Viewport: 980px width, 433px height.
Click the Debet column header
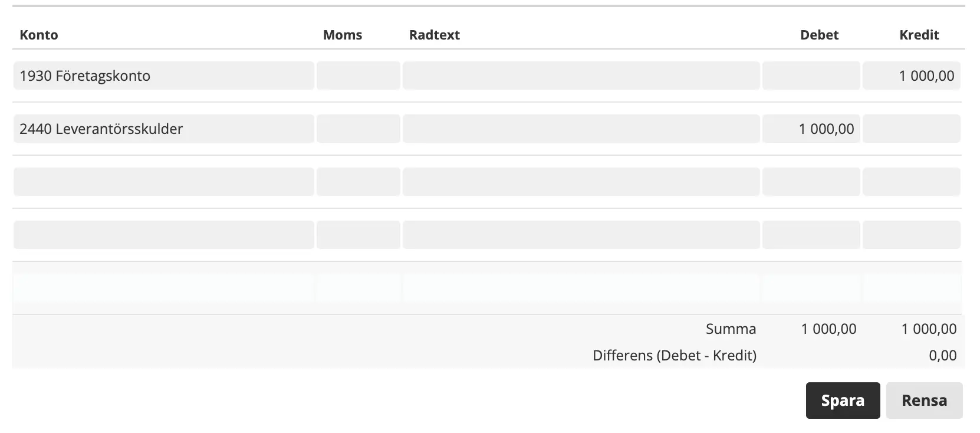pyautogui.click(x=819, y=35)
